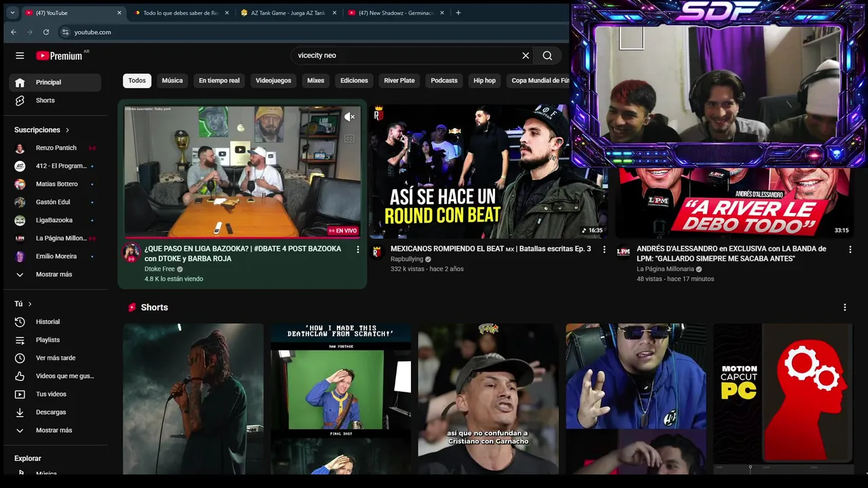Go back with browser back arrow

(x=14, y=32)
